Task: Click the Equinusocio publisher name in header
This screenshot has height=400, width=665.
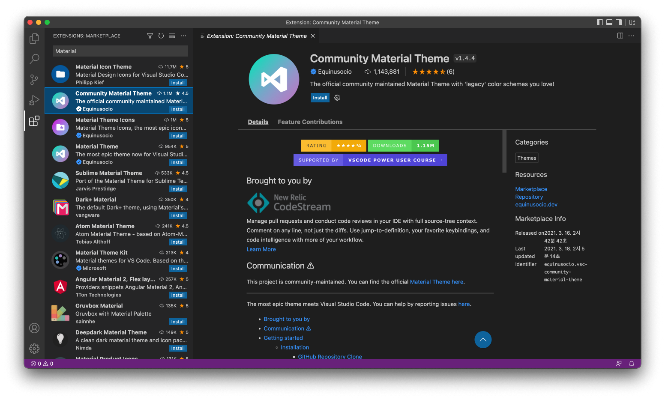Action: (x=335, y=72)
